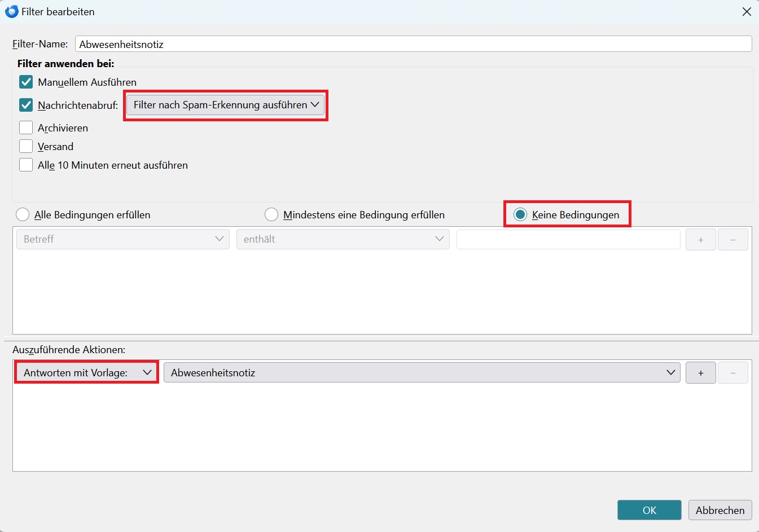The width and height of the screenshot is (759, 532).
Task: Check Alle 10 Minuten erneut ausführen
Action: tap(26, 165)
